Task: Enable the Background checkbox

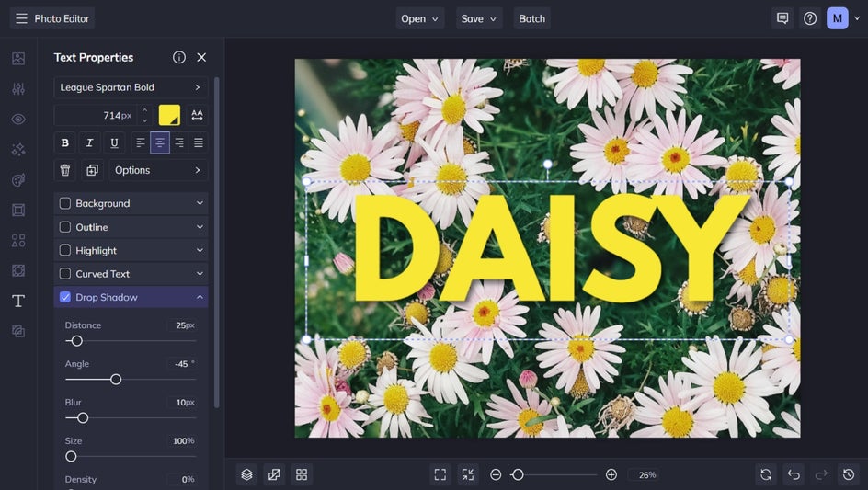Action: pyautogui.click(x=65, y=203)
